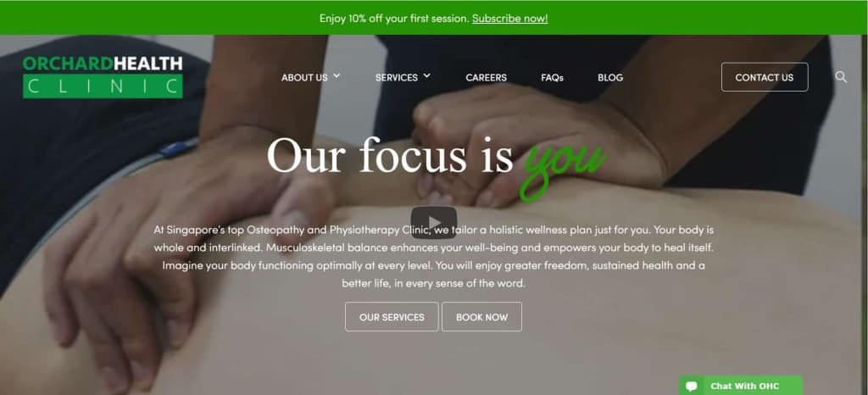
Task: Go home via Orchard Health Clinic logo
Action: click(x=103, y=77)
